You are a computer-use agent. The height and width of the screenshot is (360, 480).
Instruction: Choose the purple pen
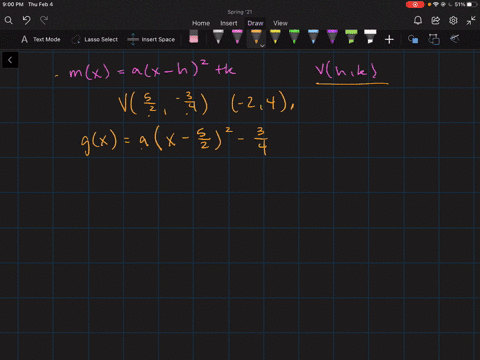click(x=332, y=37)
